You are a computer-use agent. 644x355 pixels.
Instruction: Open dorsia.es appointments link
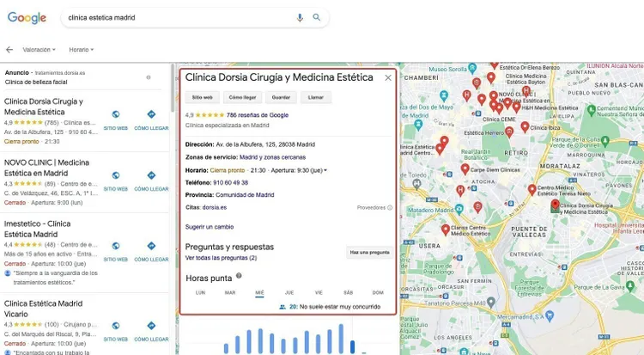tap(215, 207)
